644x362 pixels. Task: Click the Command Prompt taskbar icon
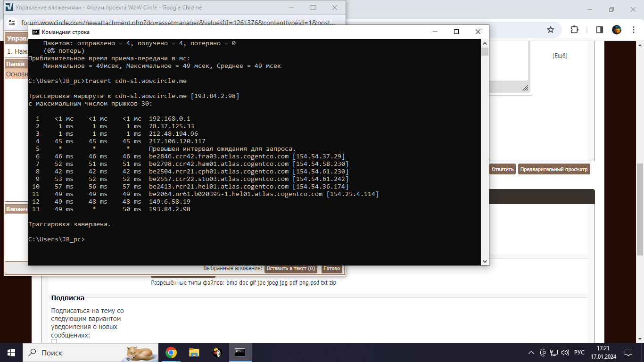(x=240, y=353)
